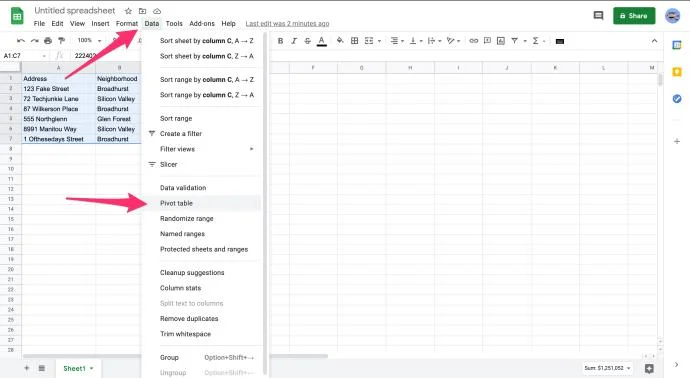The width and height of the screenshot is (690, 378).
Task: Open the File menu
Action: [39, 23]
